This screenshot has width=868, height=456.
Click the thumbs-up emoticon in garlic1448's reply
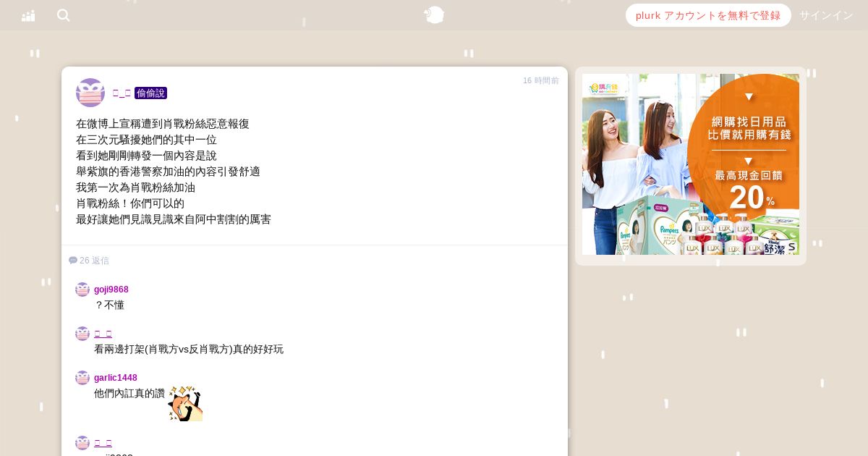click(185, 403)
